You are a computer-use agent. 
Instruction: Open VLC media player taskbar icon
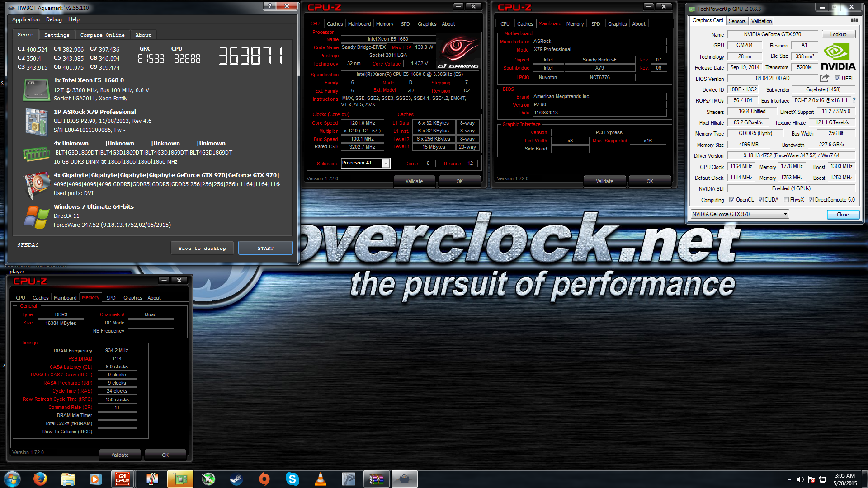pyautogui.click(x=321, y=479)
